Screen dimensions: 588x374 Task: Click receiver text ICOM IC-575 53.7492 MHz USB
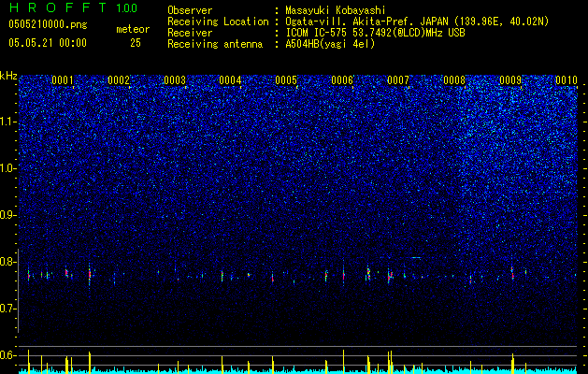375,33
